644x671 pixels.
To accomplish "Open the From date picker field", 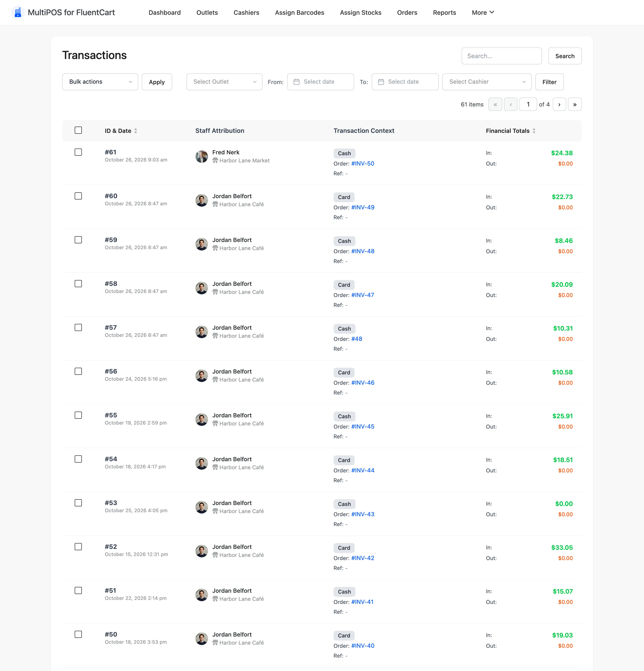I will 320,82.
